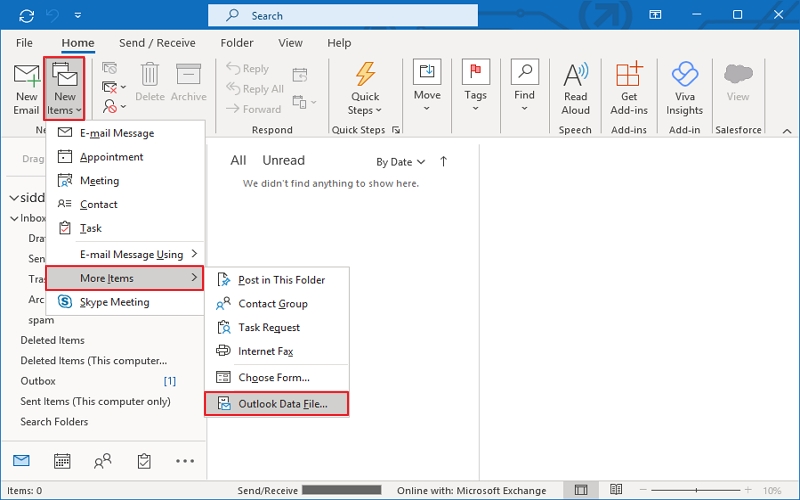The width and height of the screenshot is (800, 500).
Task: Click the Send/Receive All Folders sync icon
Action: pyautogui.click(x=26, y=16)
